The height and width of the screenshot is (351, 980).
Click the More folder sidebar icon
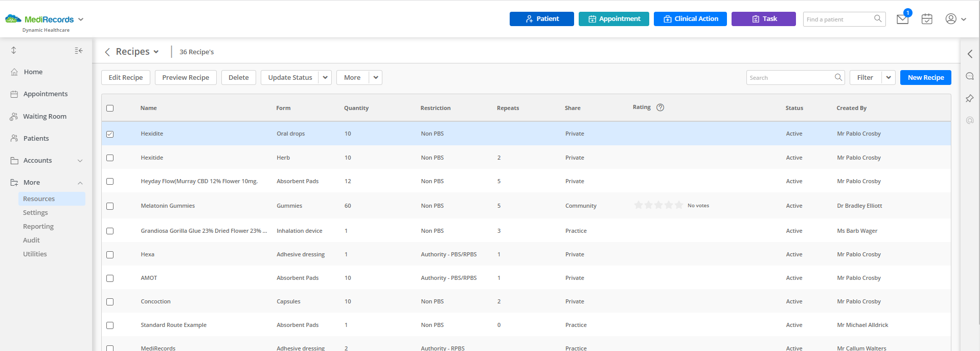point(14,183)
